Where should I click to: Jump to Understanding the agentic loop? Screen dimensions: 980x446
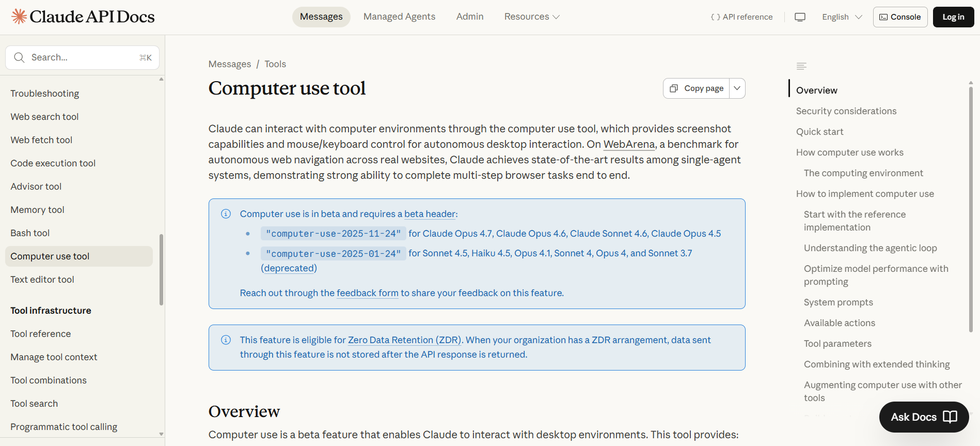(x=871, y=248)
